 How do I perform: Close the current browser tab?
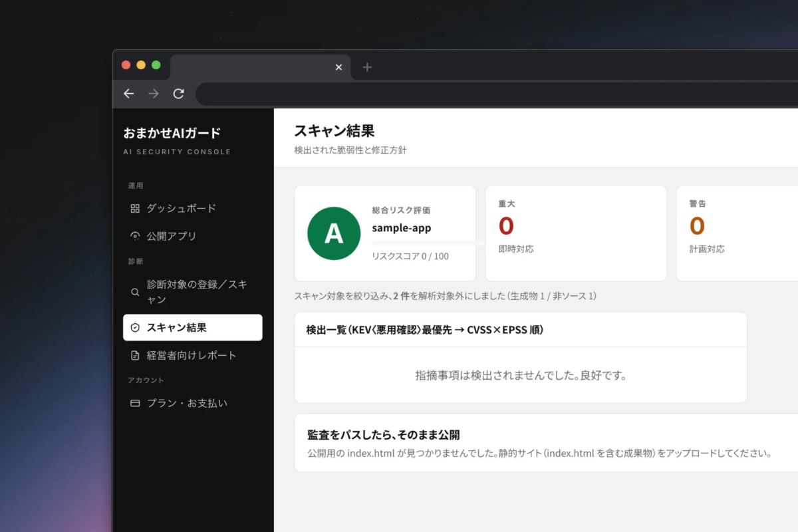coord(338,67)
